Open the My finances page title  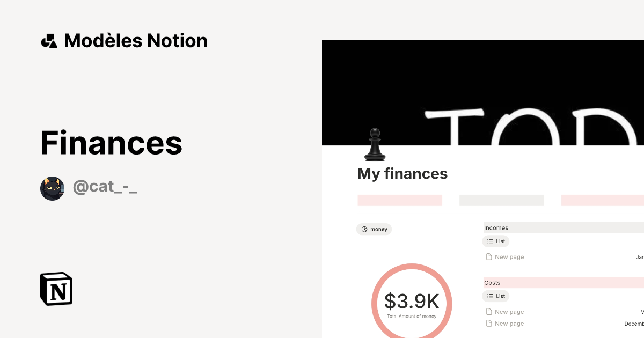click(x=402, y=173)
